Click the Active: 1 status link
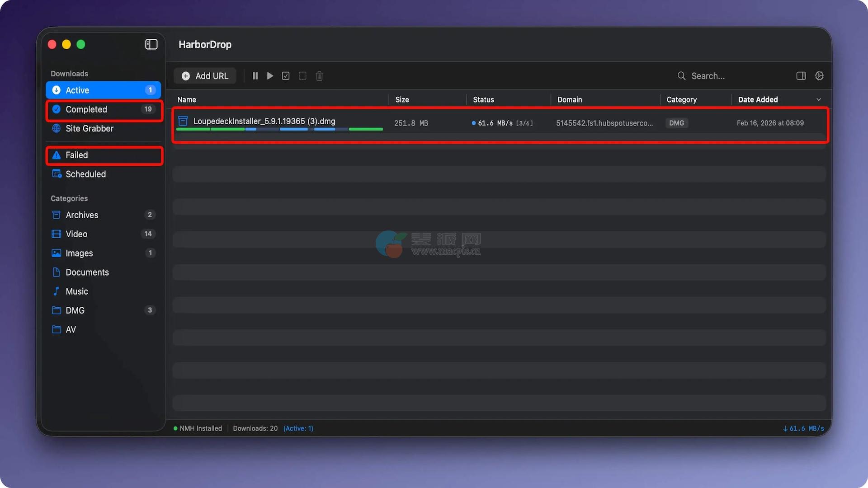 298,428
